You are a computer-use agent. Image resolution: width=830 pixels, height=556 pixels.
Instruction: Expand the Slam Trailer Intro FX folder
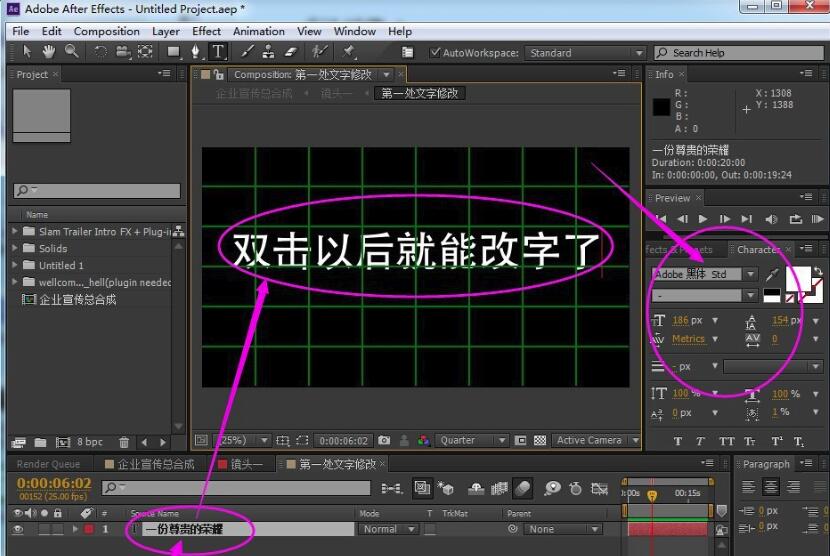[x=15, y=231]
